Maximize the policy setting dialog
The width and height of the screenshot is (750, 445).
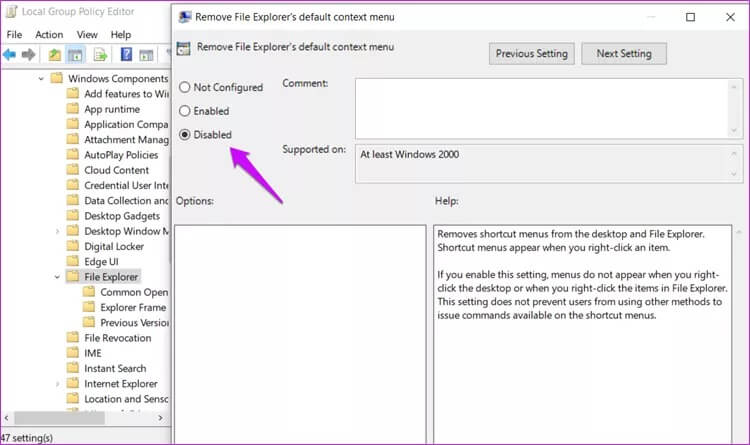[x=690, y=17]
